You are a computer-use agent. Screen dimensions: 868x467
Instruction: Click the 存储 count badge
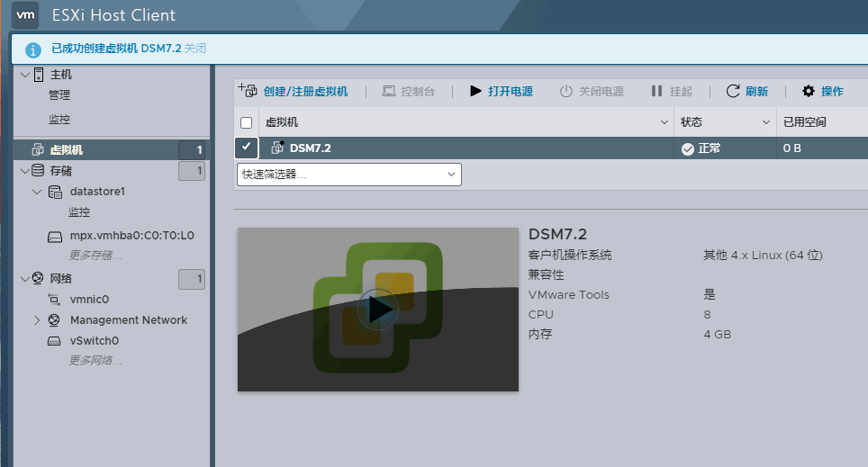click(x=192, y=171)
